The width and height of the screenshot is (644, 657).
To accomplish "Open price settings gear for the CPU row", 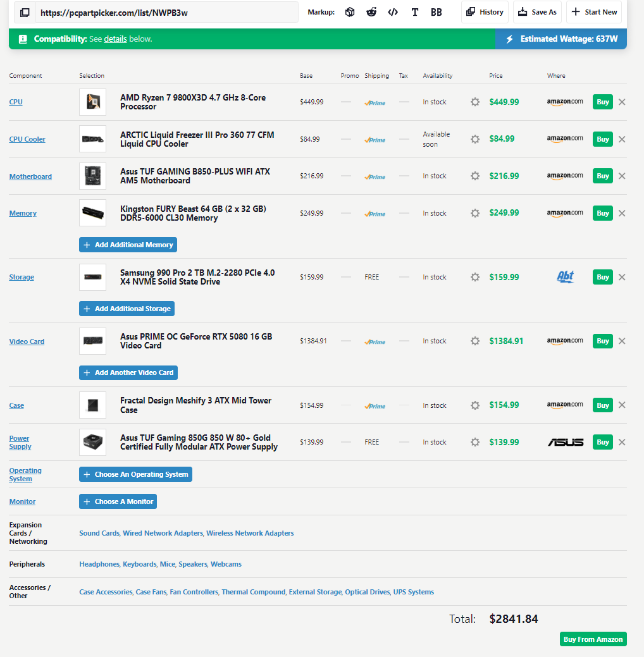I will click(475, 102).
